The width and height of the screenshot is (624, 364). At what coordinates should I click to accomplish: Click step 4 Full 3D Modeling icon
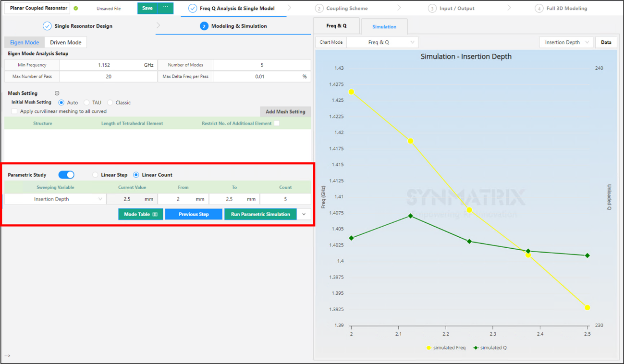tap(539, 9)
